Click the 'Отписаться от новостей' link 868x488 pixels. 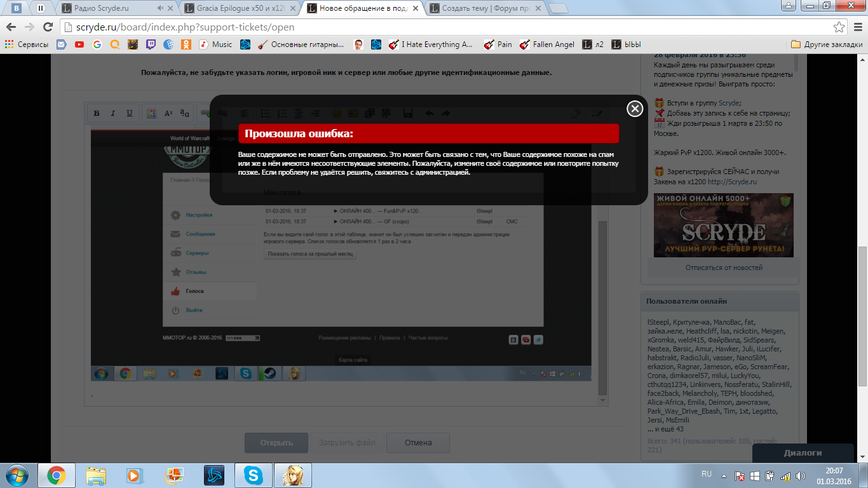click(723, 268)
